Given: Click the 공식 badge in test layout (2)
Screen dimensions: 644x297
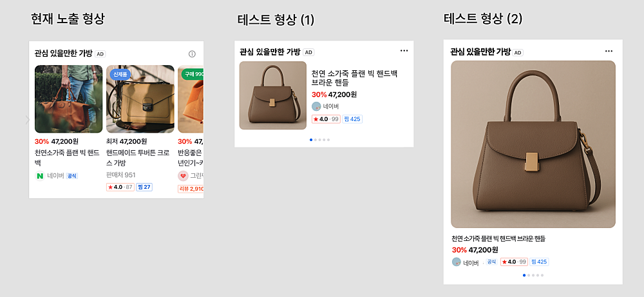Looking at the screenshot, I should [x=491, y=262].
